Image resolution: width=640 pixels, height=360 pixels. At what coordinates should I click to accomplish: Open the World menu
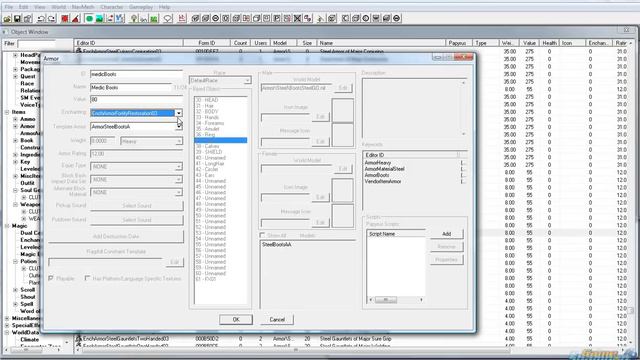pos(58,7)
